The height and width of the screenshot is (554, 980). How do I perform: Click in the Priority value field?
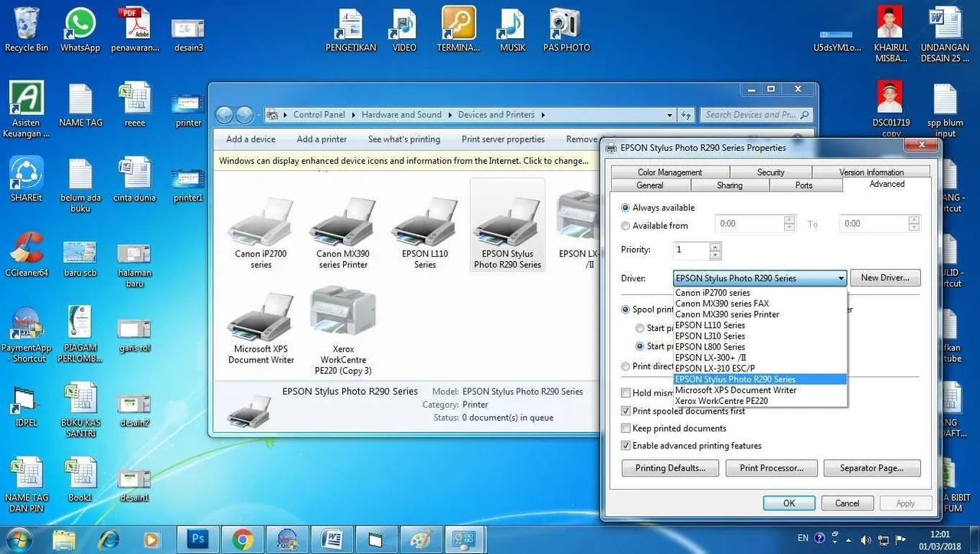tap(691, 250)
